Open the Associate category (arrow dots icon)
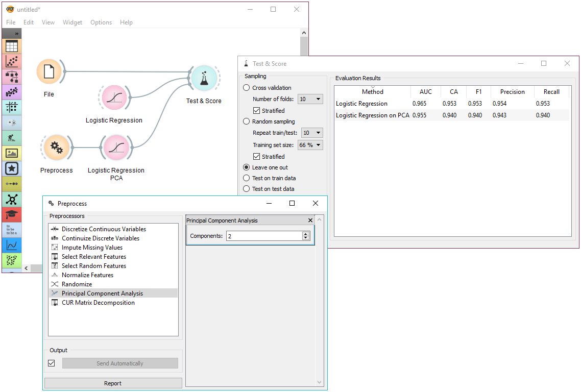Screen dimensions: 581x392 [x=11, y=184]
